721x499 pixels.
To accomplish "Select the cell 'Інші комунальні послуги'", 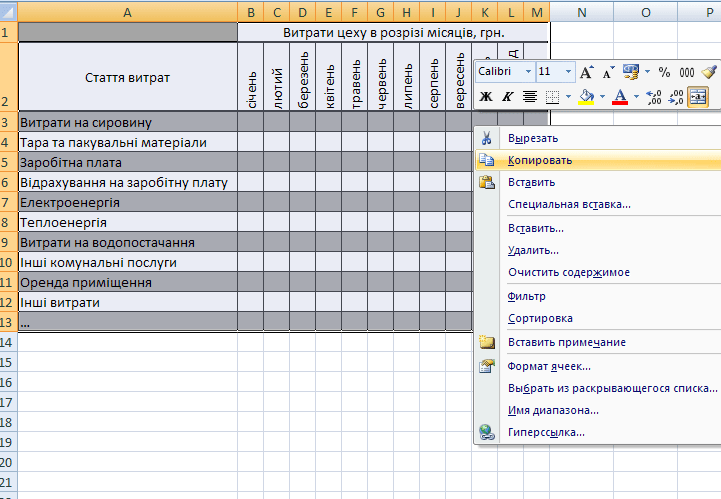I will pyautogui.click(x=127, y=262).
